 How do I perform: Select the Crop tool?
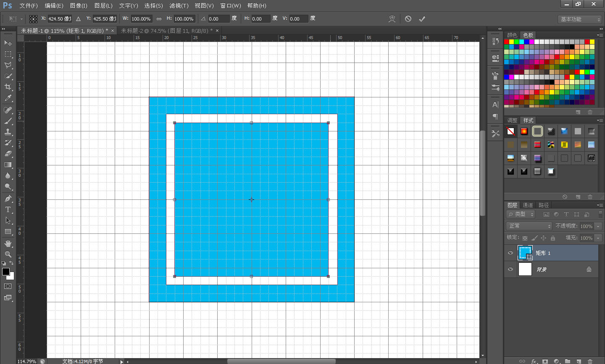8,87
